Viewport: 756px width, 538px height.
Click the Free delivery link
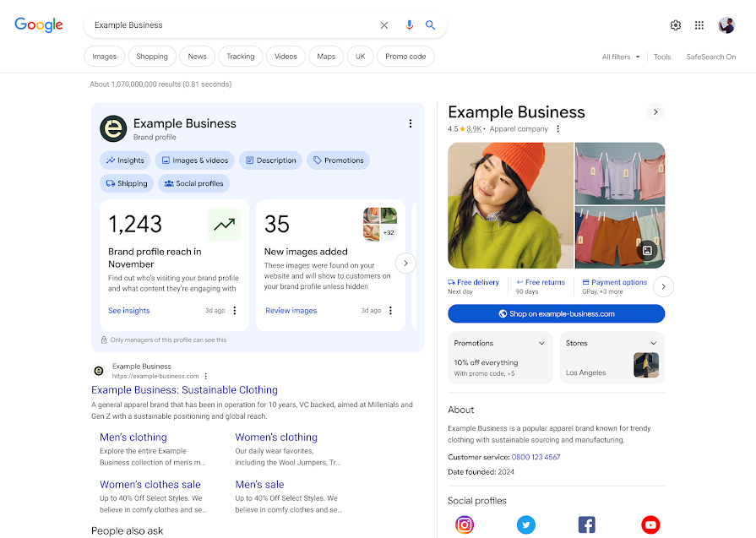click(474, 282)
